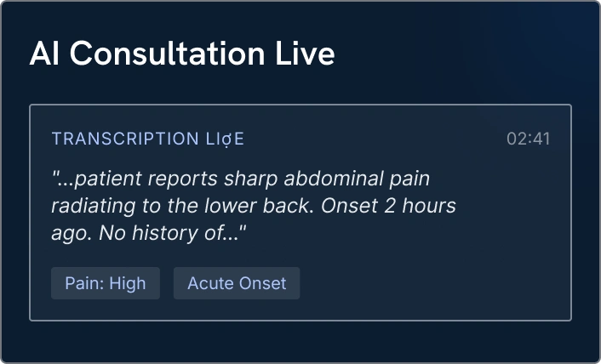This screenshot has height=364, width=601.
Task: Click the word "sharp" in the transcript
Action: [x=250, y=179]
